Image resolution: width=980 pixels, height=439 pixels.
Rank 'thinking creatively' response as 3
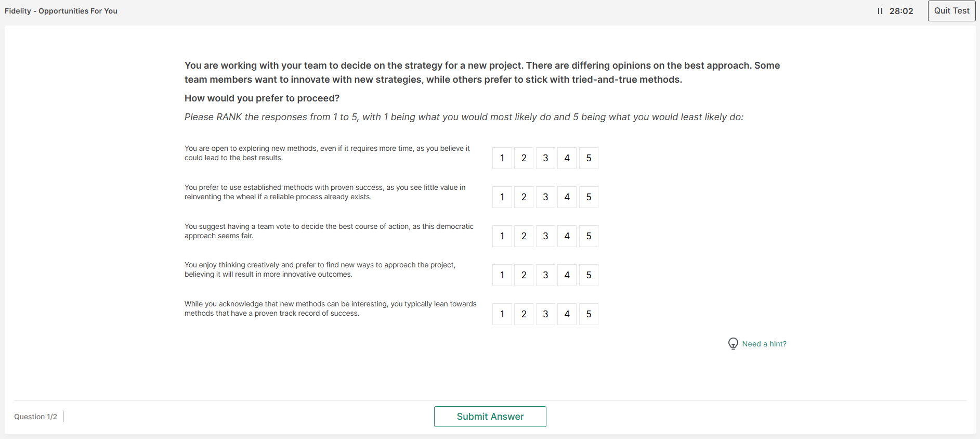[545, 275]
